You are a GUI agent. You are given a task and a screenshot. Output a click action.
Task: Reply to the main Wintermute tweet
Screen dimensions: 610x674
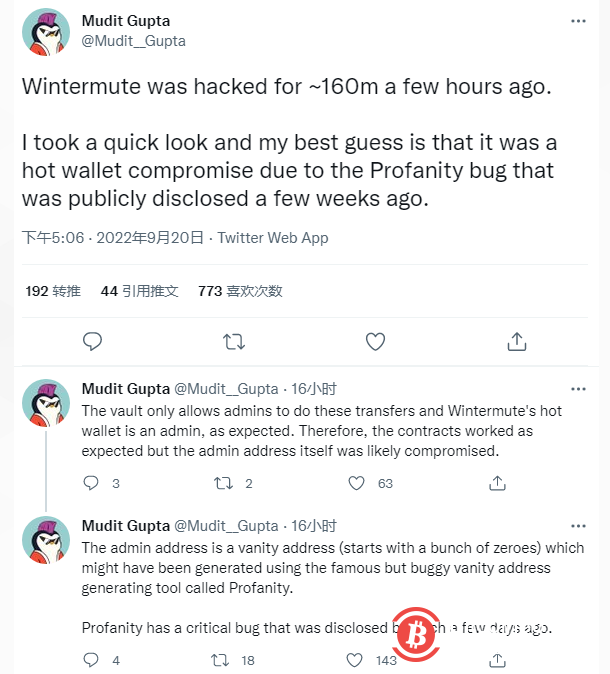coord(92,341)
